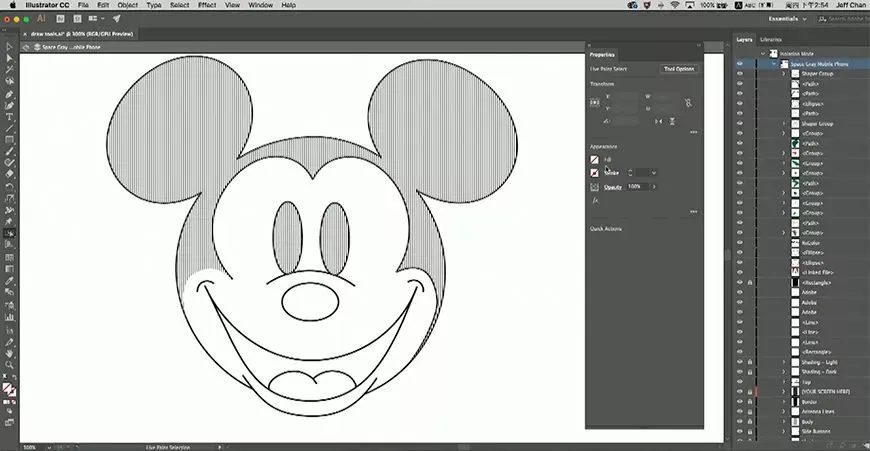The height and width of the screenshot is (451, 870).
Task: Click the constrain proportions link icon
Action: pyautogui.click(x=688, y=103)
